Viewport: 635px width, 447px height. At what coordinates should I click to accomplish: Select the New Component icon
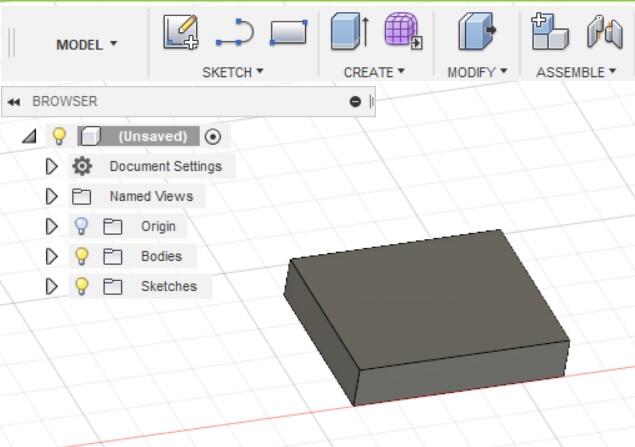pos(550,31)
